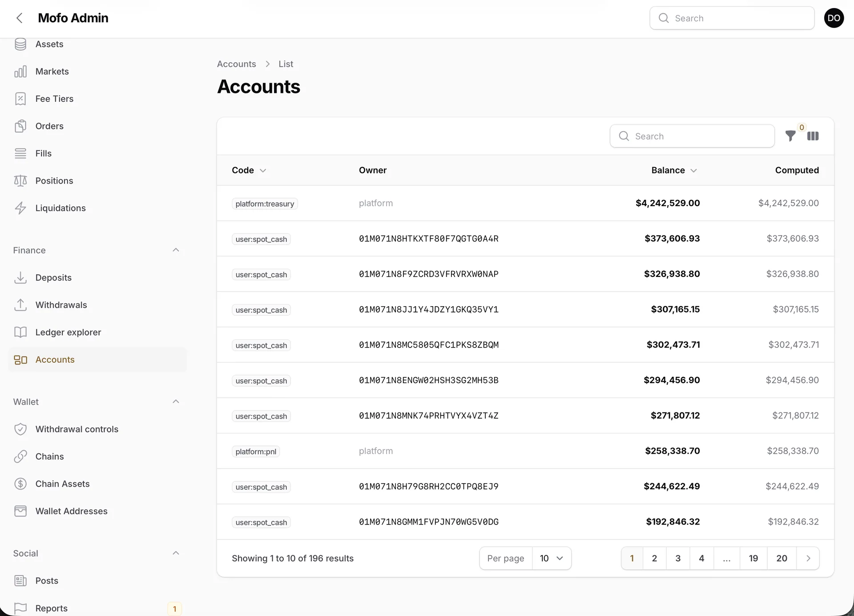Sort table by the Balance column
The image size is (854, 616).
tap(674, 170)
